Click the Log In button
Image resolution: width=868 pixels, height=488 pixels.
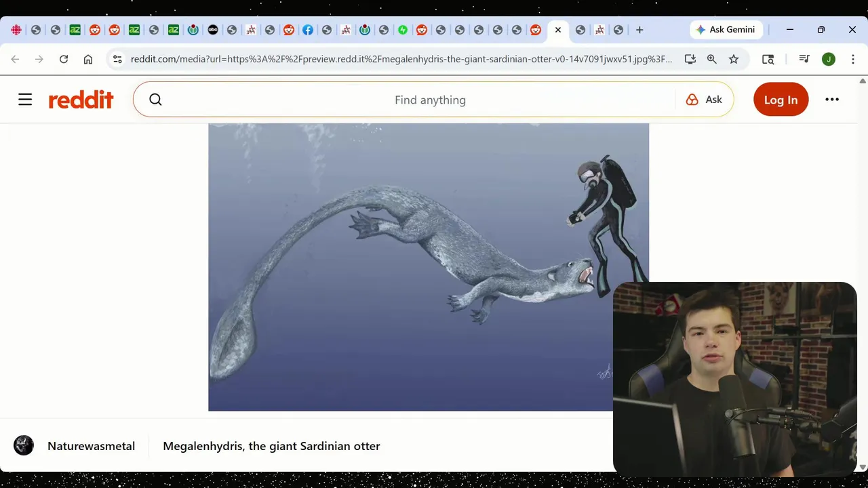(781, 100)
